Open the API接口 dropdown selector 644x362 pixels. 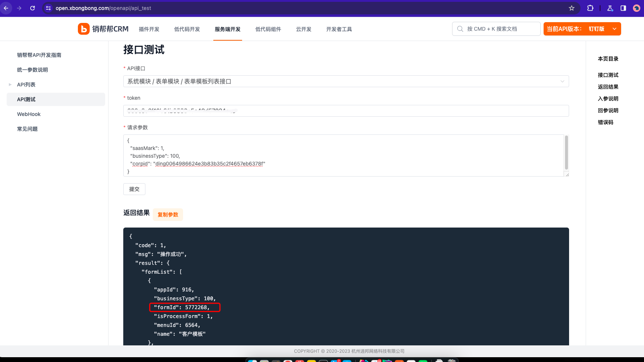tap(346, 81)
